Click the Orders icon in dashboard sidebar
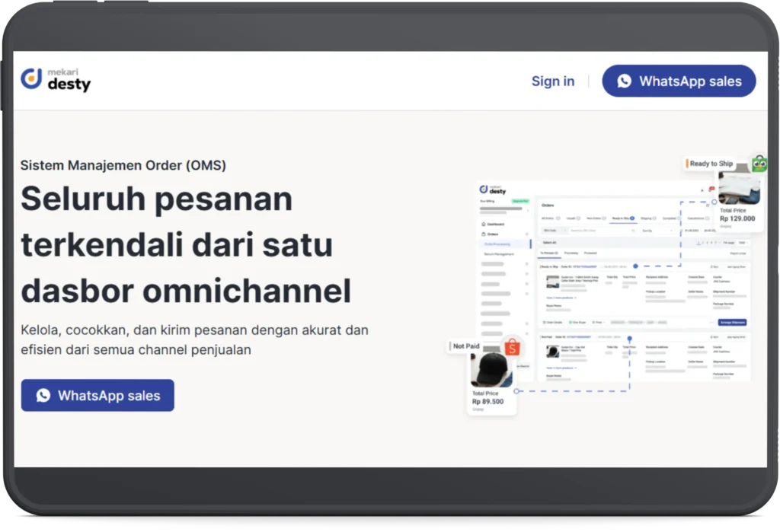The image size is (780, 532). pyautogui.click(x=484, y=234)
